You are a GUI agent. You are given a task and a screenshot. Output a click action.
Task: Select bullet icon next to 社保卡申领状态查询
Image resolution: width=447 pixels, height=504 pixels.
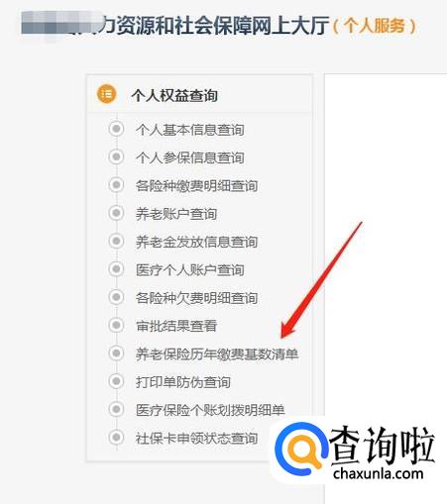click(116, 438)
